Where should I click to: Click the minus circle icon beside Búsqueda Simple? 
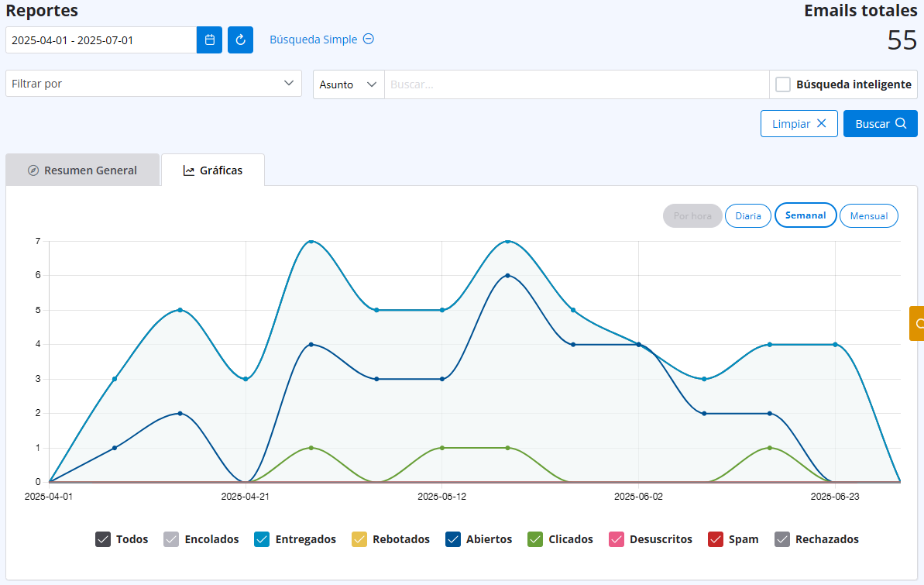(x=369, y=39)
